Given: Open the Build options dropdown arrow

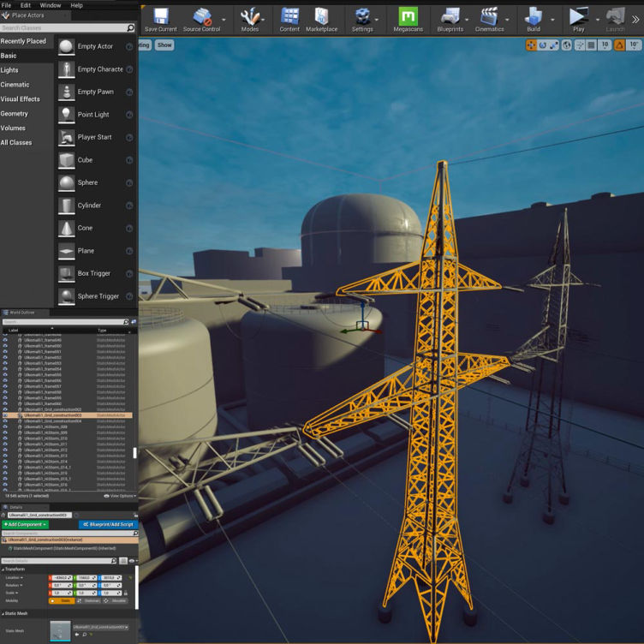Looking at the screenshot, I should 552,20.
